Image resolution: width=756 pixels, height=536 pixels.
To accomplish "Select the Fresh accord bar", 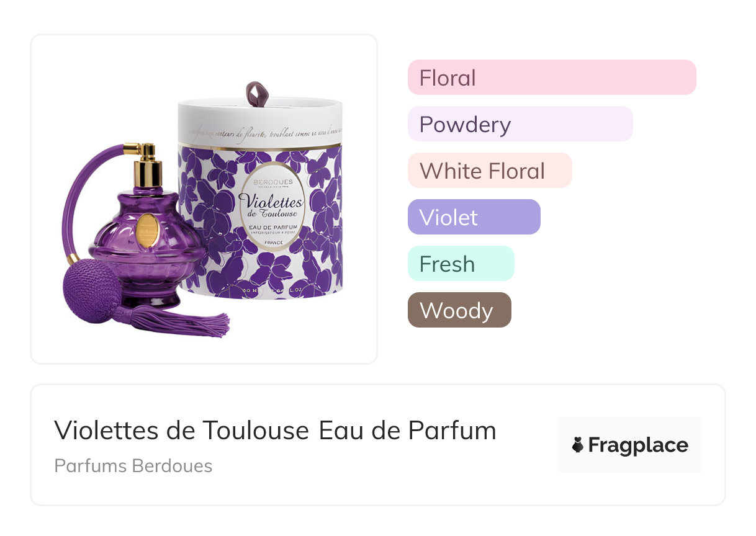I will 461,264.
